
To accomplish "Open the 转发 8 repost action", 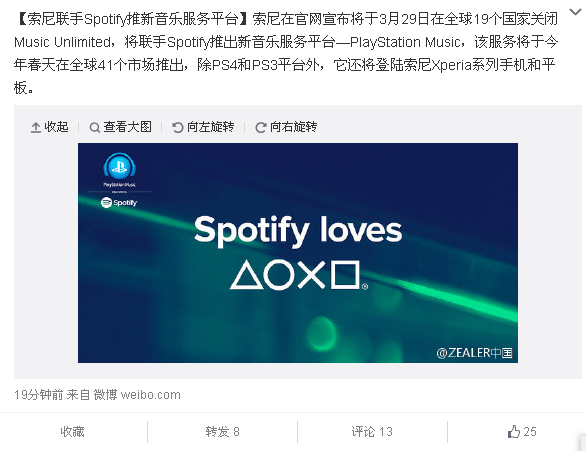I will coord(222,432).
